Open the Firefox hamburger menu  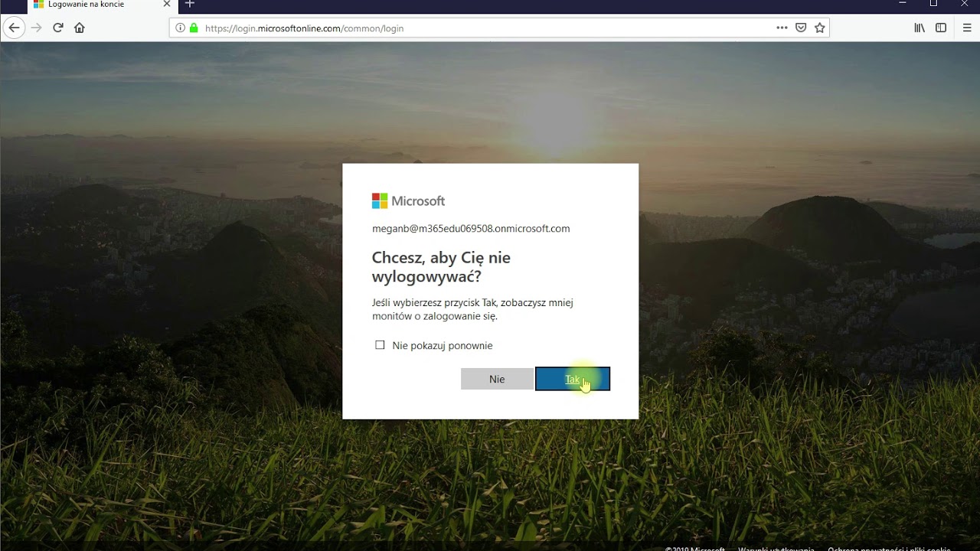point(967,28)
